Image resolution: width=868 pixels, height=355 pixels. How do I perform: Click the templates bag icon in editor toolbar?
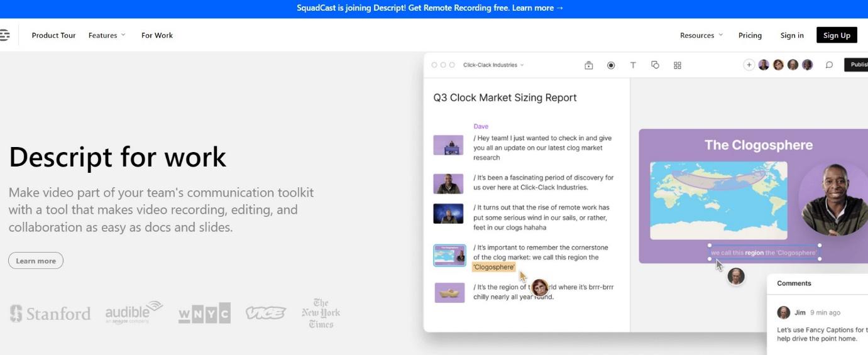pyautogui.click(x=589, y=65)
